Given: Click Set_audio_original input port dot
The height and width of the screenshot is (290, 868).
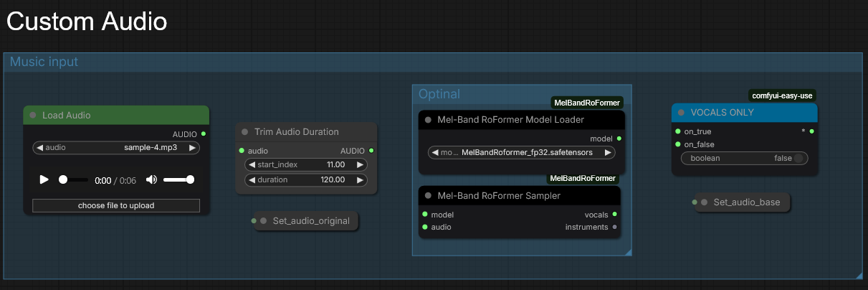Looking at the screenshot, I should pyautogui.click(x=254, y=220).
